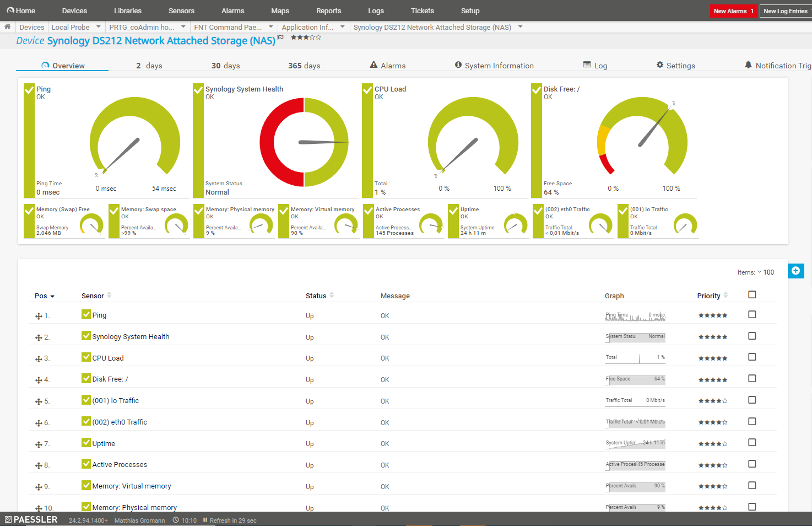Open the Memory: Virtual memory sensor link
The height and width of the screenshot is (526, 812).
(x=132, y=486)
